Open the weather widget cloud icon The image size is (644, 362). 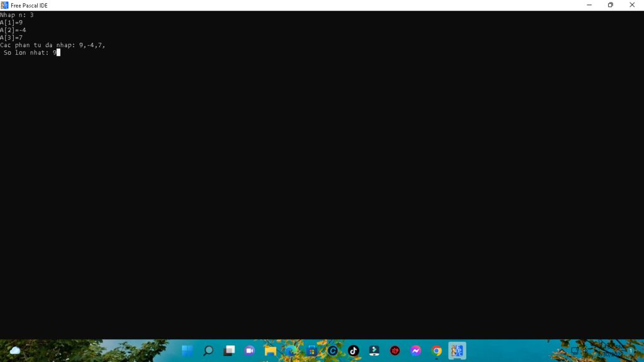tap(15, 351)
